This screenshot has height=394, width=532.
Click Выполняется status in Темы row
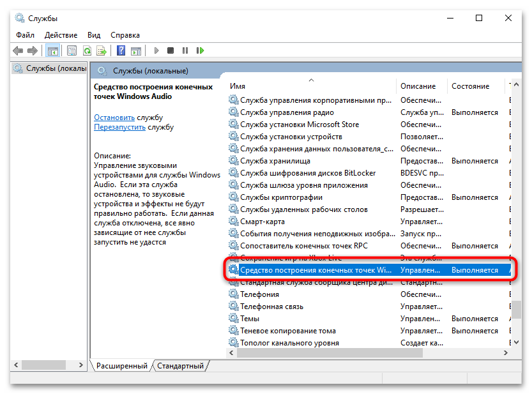(x=475, y=319)
